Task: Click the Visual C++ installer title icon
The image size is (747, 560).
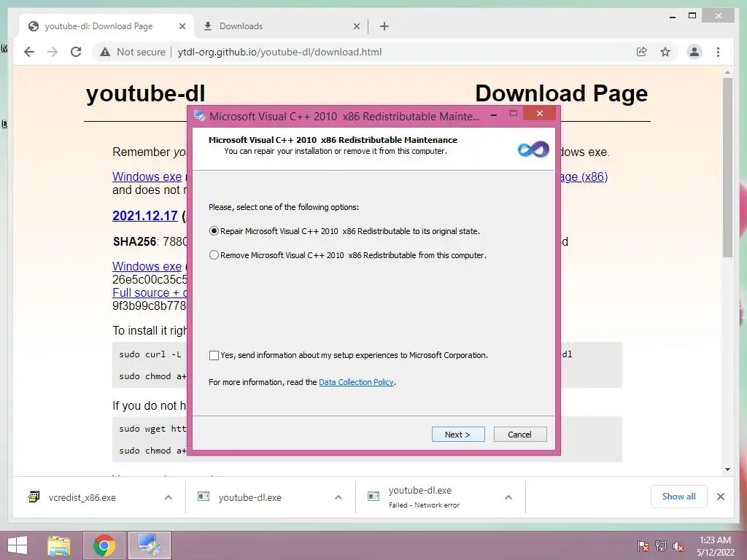Action: pyautogui.click(x=200, y=116)
